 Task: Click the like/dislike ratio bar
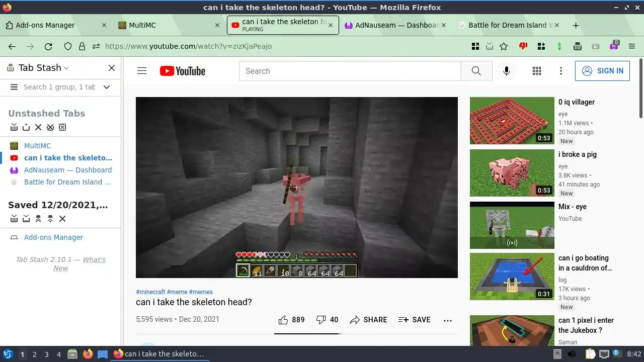(x=308, y=333)
